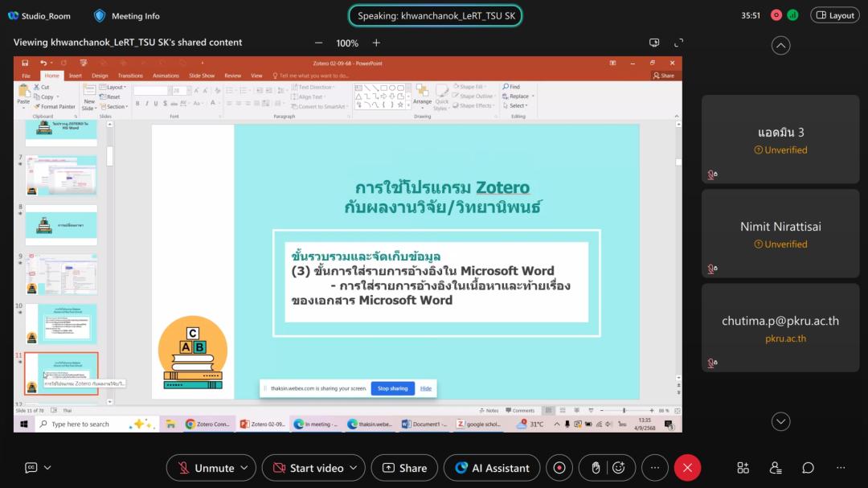Expand video options arrow beside Start video
868x488 pixels.
(x=354, y=468)
